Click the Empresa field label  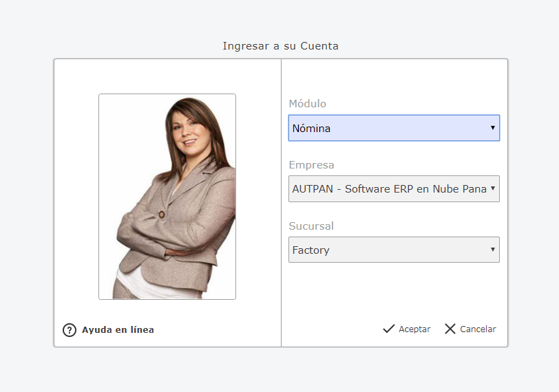pos(311,165)
